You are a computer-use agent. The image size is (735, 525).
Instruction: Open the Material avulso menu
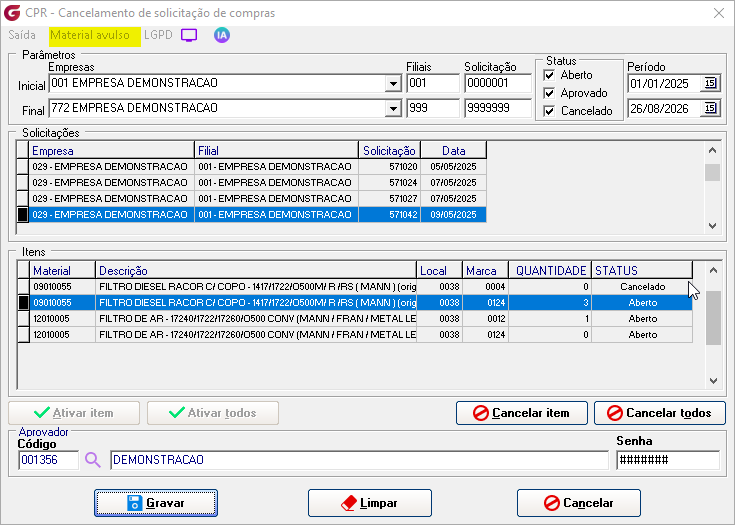90,35
